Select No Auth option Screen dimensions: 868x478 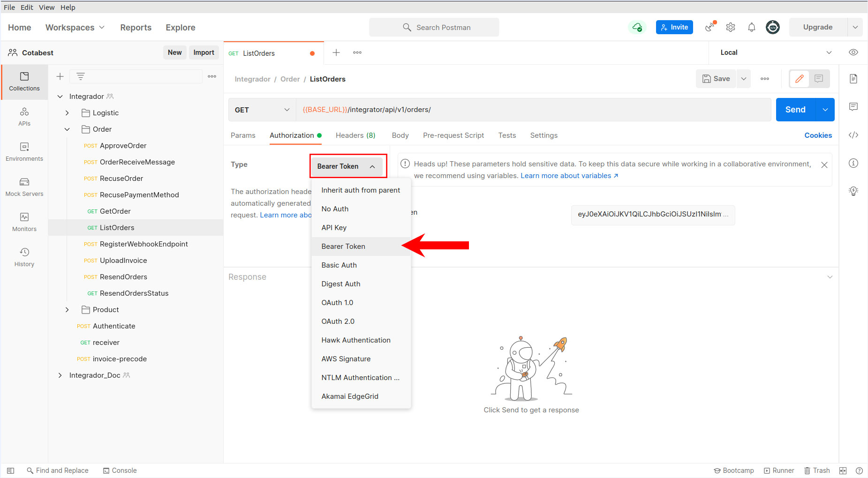(361, 209)
